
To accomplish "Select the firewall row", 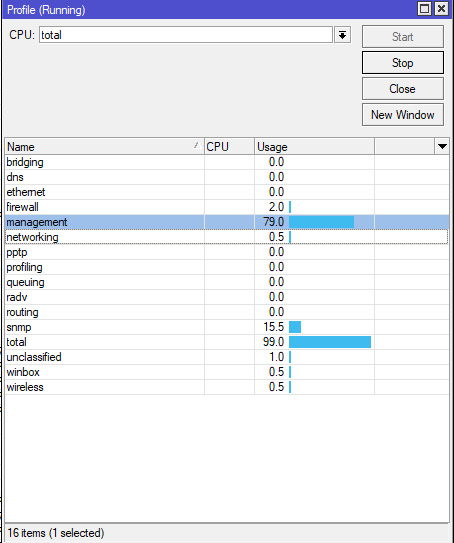I will tap(227, 207).
